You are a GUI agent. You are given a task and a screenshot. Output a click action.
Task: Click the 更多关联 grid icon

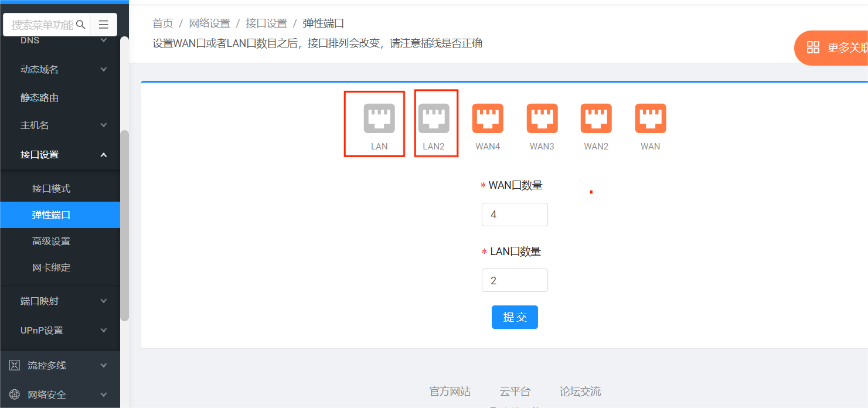[813, 47]
